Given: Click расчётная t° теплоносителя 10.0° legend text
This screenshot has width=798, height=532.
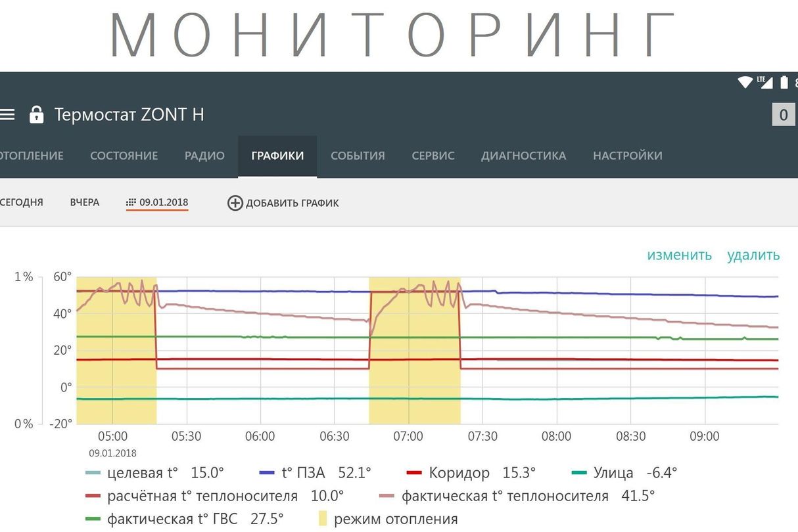Looking at the screenshot, I should pos(225,496).
